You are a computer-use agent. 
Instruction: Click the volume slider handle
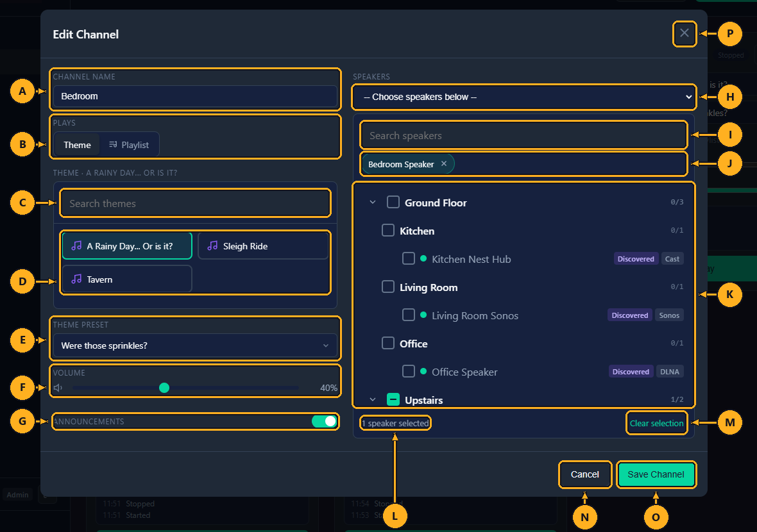click(x=164, y=388)
